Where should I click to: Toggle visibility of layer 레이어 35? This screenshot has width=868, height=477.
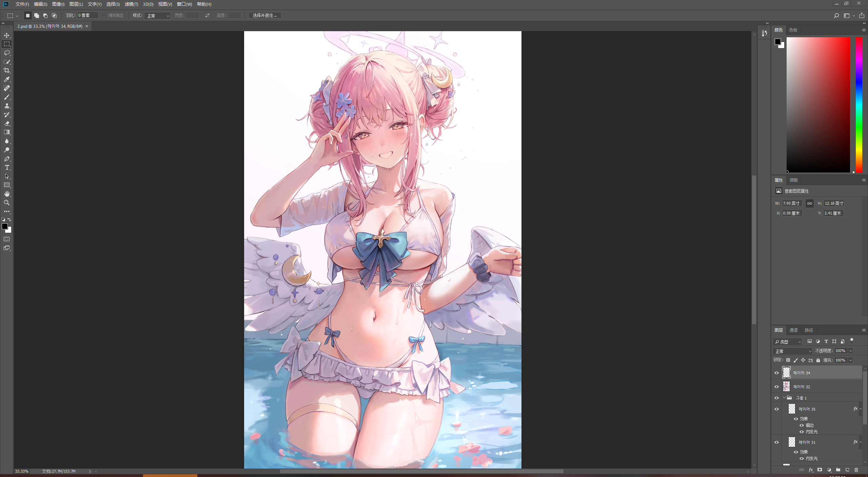[x=776, y=409]
